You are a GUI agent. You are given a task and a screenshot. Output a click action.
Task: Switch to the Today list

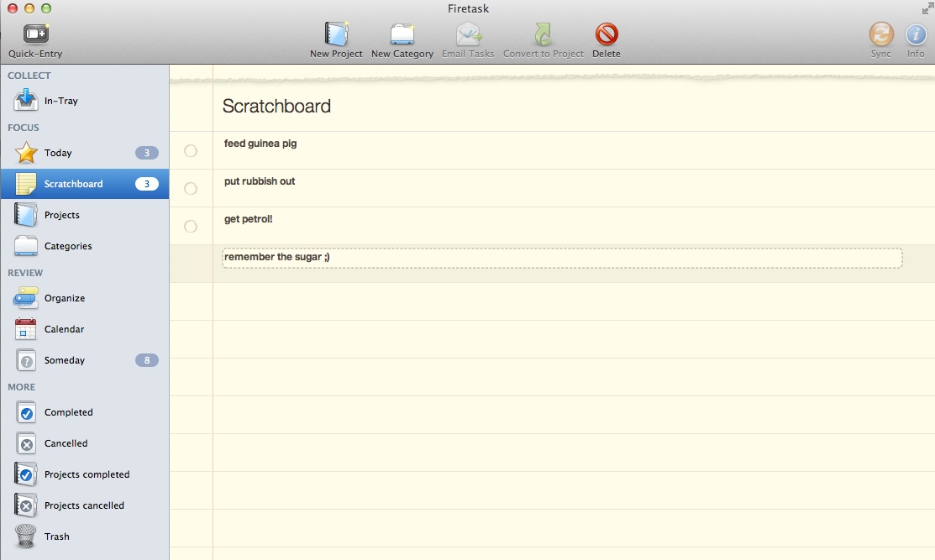pyautogui.click(x=58, y=153)
